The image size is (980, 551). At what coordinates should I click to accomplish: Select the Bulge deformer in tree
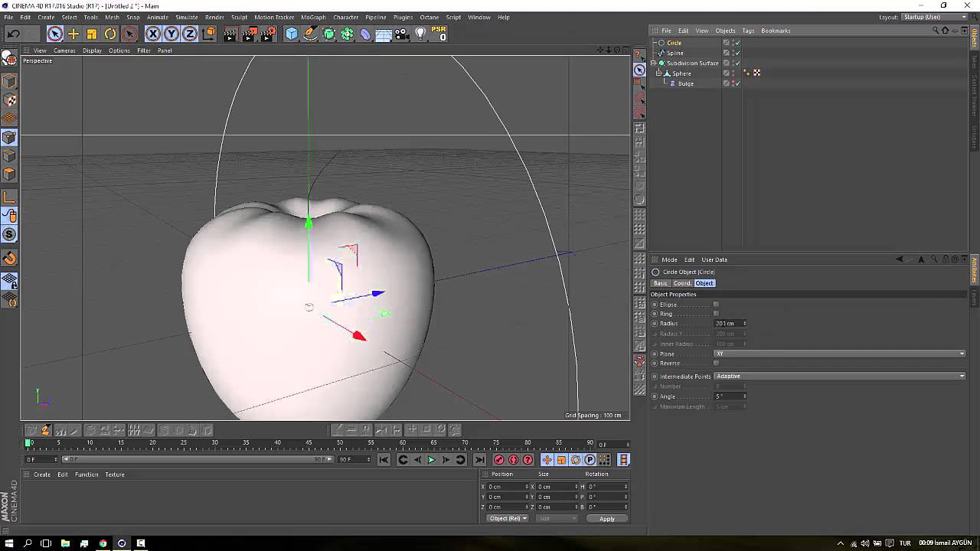(685, 83)
